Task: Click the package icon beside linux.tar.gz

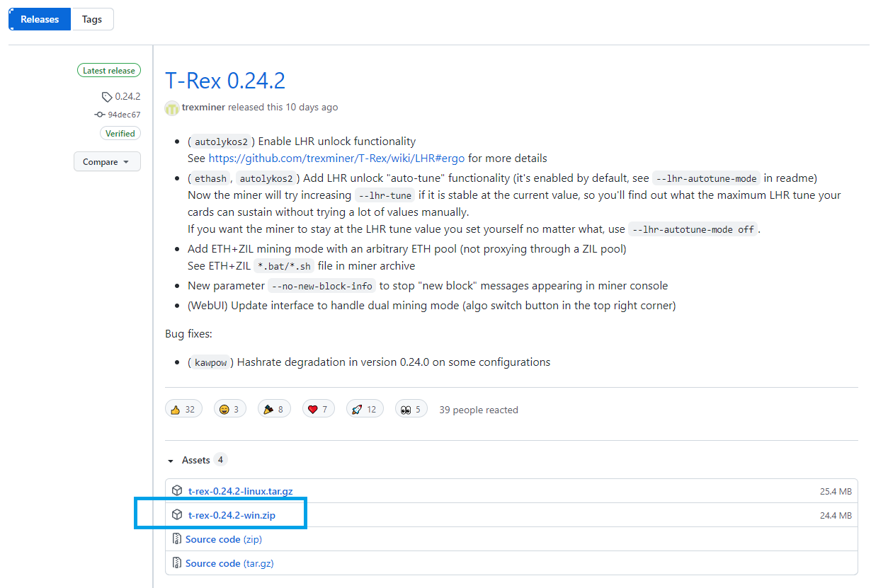Action: point(177,491)
